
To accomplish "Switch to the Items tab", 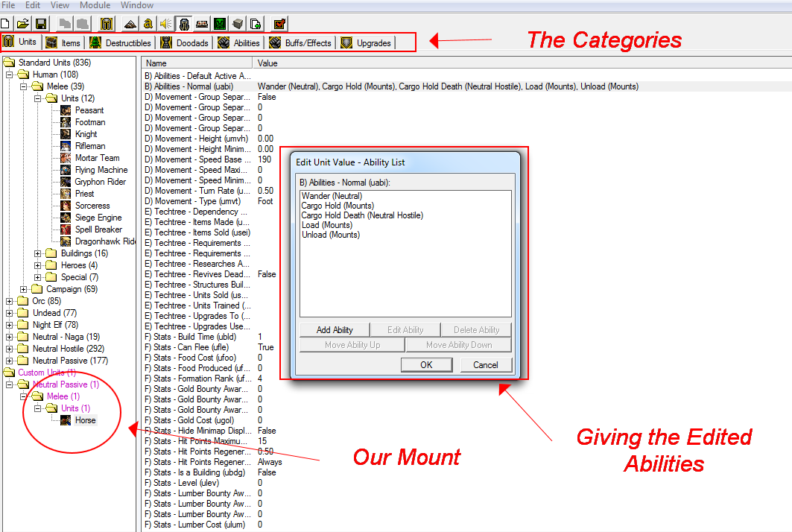I will tap(63, 43).
